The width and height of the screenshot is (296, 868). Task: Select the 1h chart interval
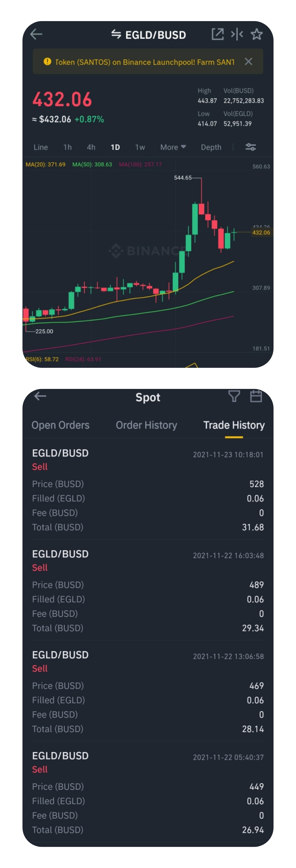[67, 147]
